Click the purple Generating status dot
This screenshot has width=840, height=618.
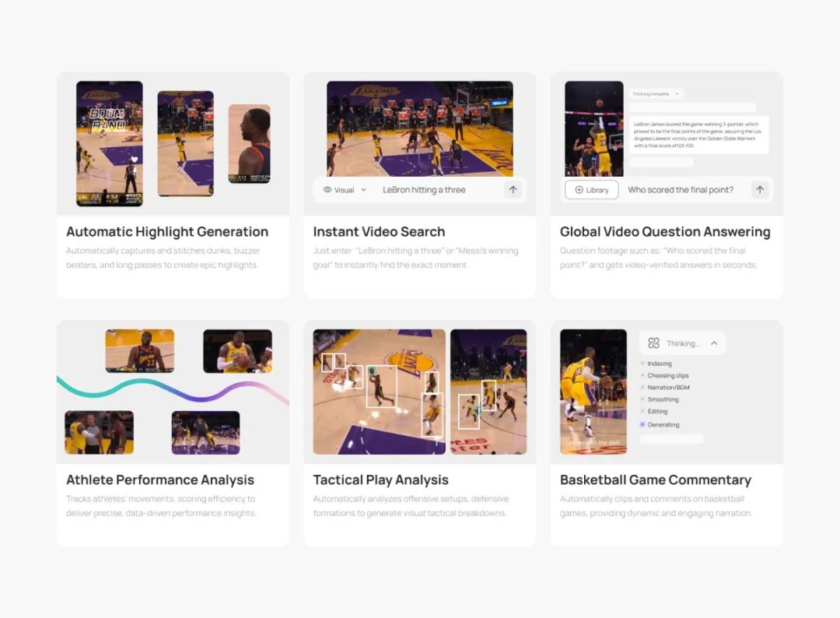pos(642,424)
